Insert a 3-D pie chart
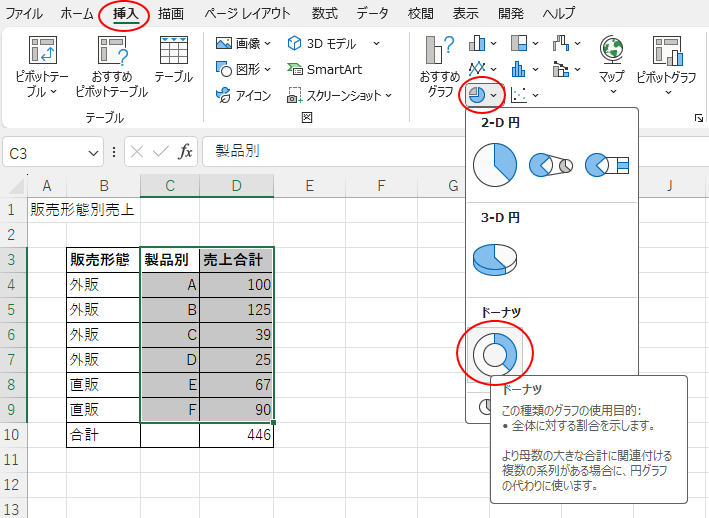This screenshot has height=518, width=709. point(495,257)
